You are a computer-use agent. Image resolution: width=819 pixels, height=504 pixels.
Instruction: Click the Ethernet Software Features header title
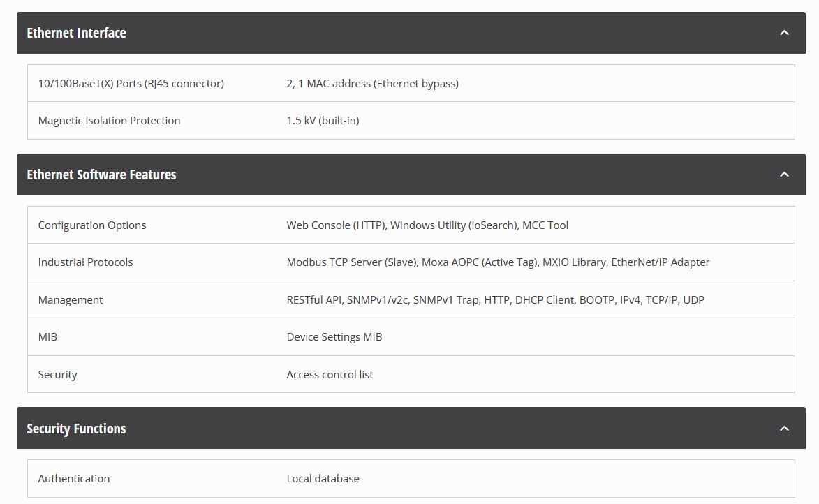tap(101, 175)
